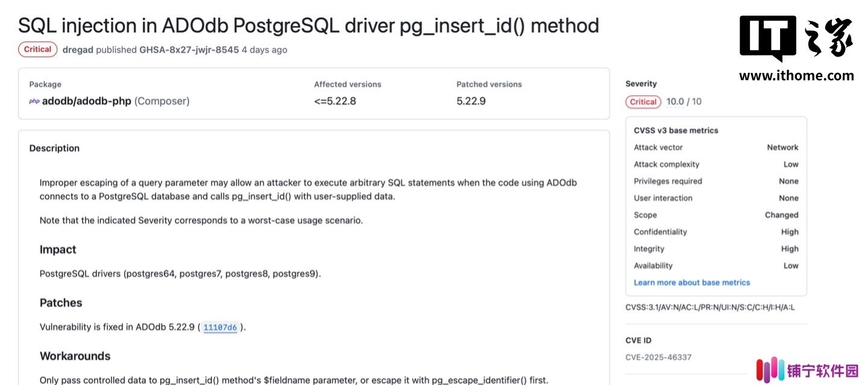Click the Integrity row label
Viewport: 868px width, 385px height.
click(x=649, y=249)
